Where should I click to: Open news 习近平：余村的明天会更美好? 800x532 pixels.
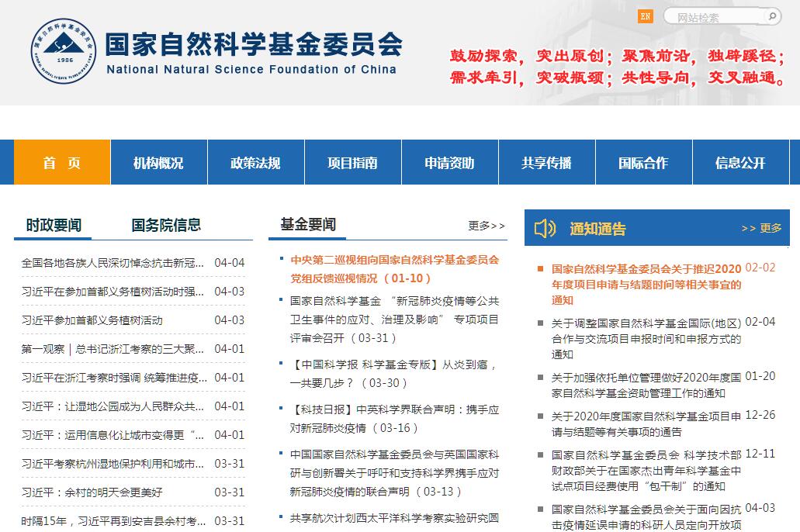92,492
